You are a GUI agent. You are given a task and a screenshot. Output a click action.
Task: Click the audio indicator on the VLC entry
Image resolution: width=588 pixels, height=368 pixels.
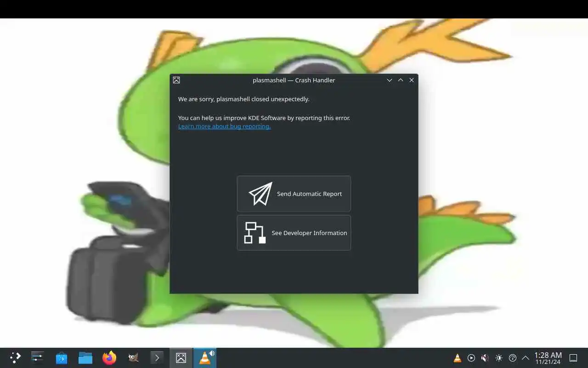click(x=212, y=353)
